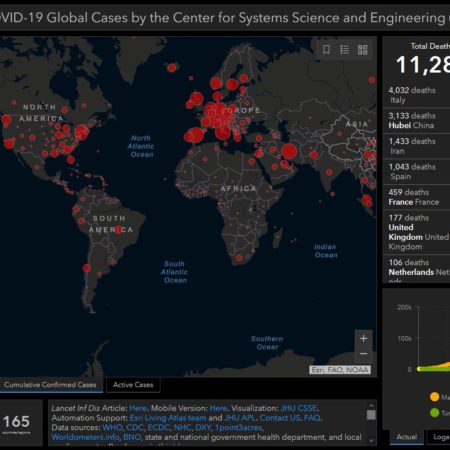Open the FAQ link
Screen dimensions: 450x450
click(x=312, y=418)
